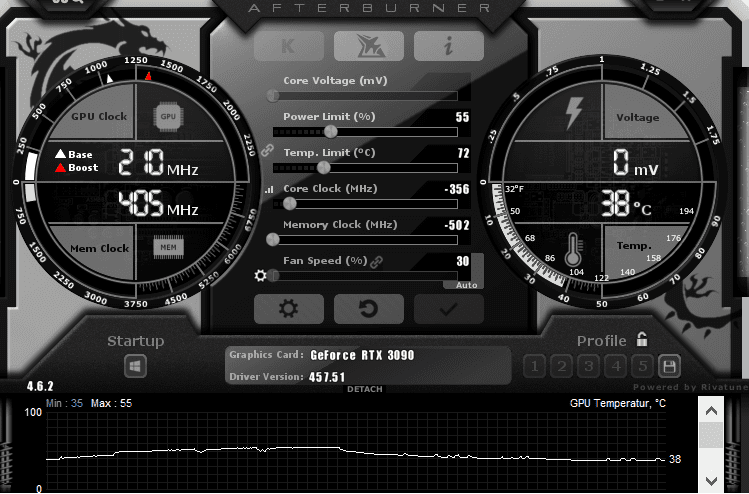Select profile slot 2

click(x=562, y=366)
